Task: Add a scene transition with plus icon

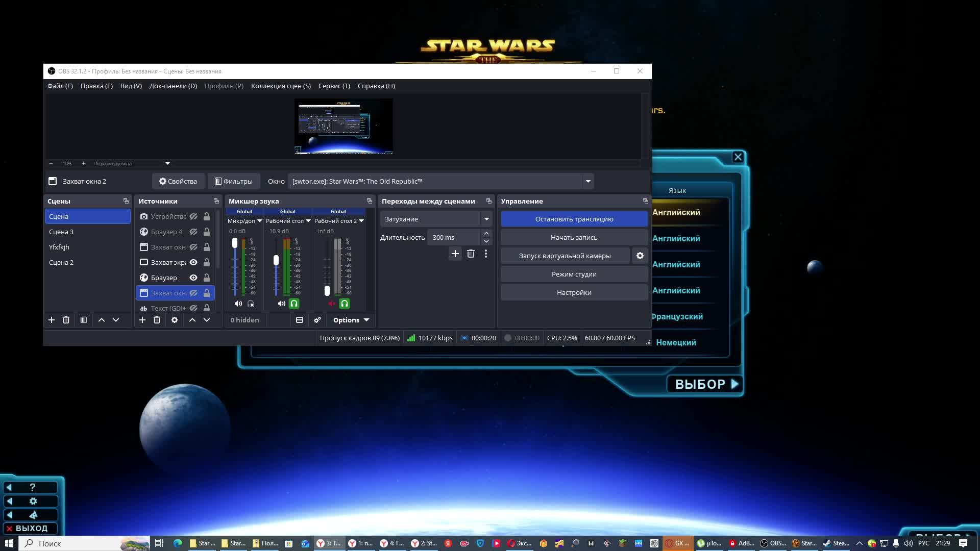Action: point(455,254)
